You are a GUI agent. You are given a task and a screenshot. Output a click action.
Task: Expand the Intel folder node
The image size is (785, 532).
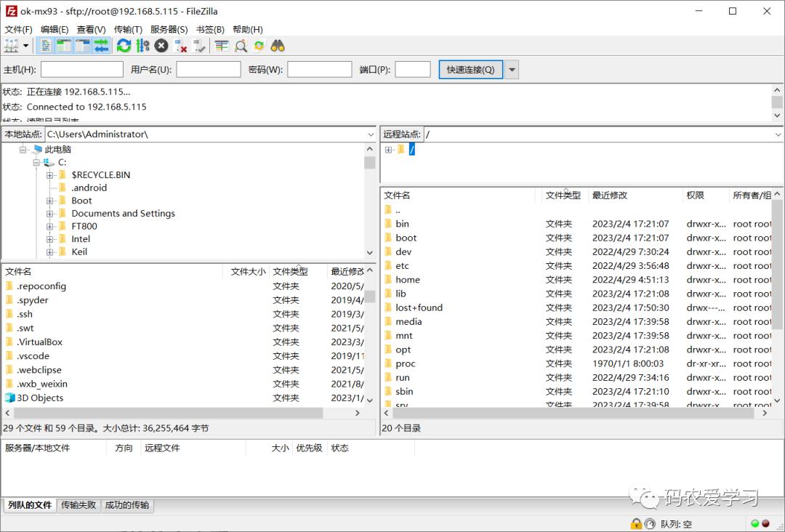click(x=49, y=239)
